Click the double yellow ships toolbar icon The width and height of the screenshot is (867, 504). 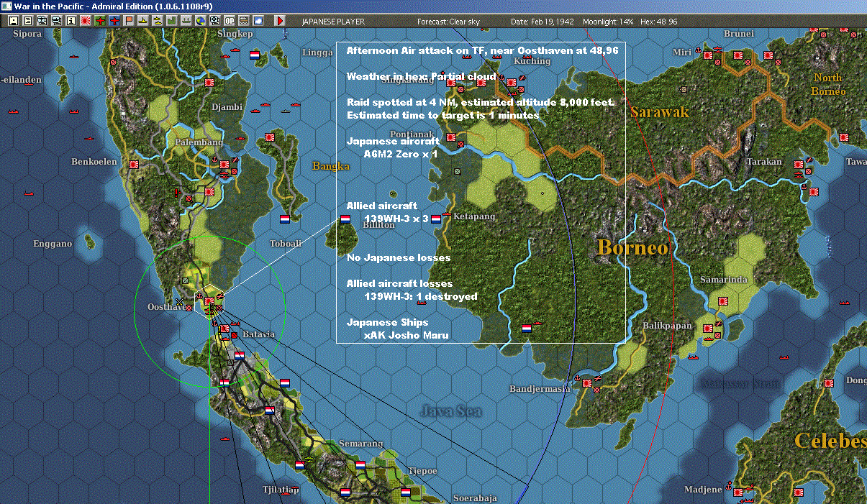click(x=158, y=21)
